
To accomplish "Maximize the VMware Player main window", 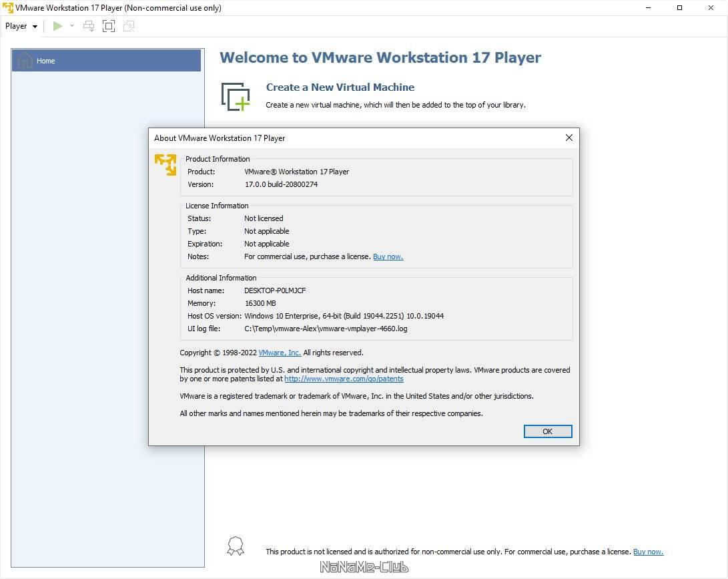I will (x=679, y=8).
